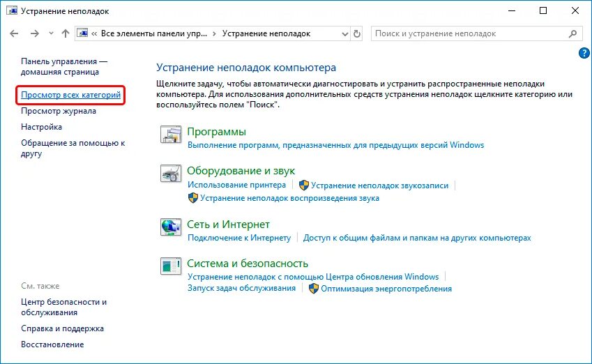Click "Оптимизация энергопотребления" link
Image resolution: width=592 pixels, height=364 pixels.
coord(386,289)
